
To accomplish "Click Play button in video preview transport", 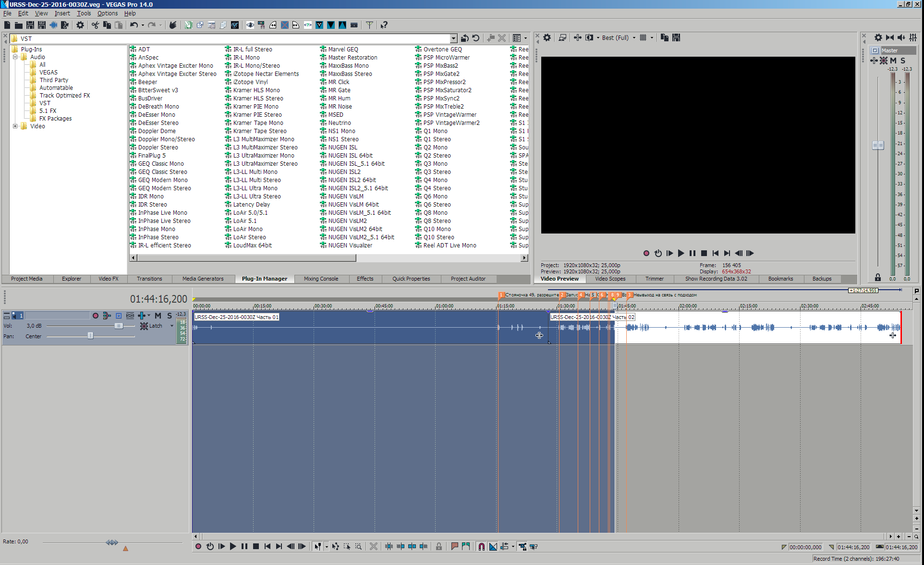I will [x=681, y=253].
